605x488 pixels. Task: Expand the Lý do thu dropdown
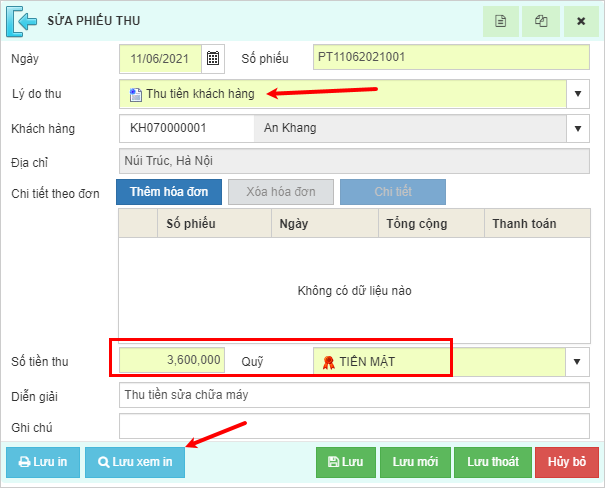click(x=579, y=95)
